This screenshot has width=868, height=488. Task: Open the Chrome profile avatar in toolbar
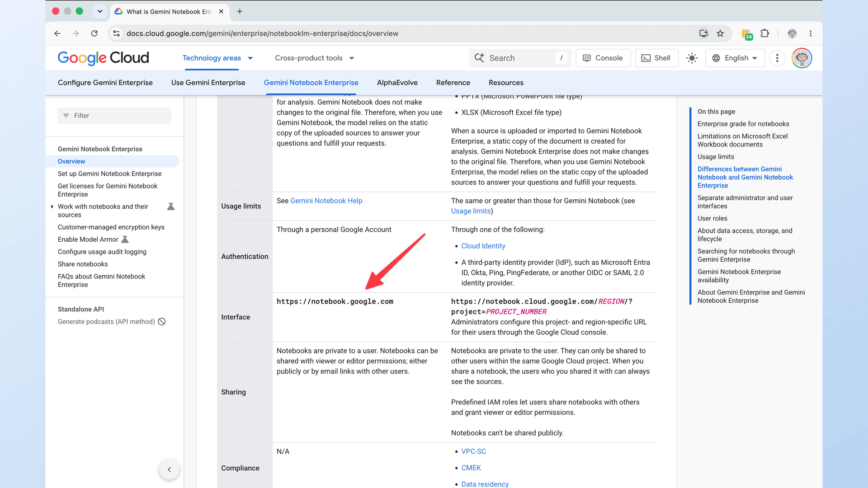792,33
